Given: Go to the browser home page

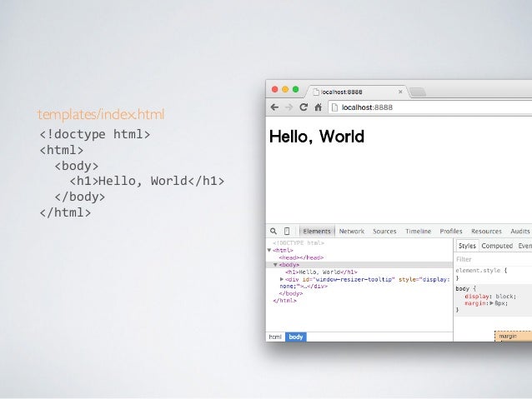Looking at the screenshot, I should click(x=318, y=107).
